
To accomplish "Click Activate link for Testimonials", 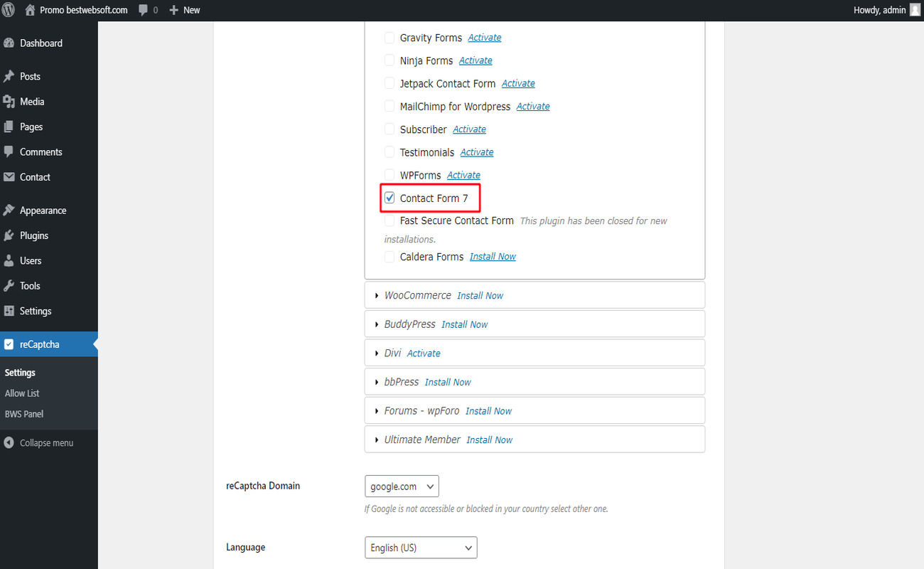I will pyautogui.click(x=477, y=152).
